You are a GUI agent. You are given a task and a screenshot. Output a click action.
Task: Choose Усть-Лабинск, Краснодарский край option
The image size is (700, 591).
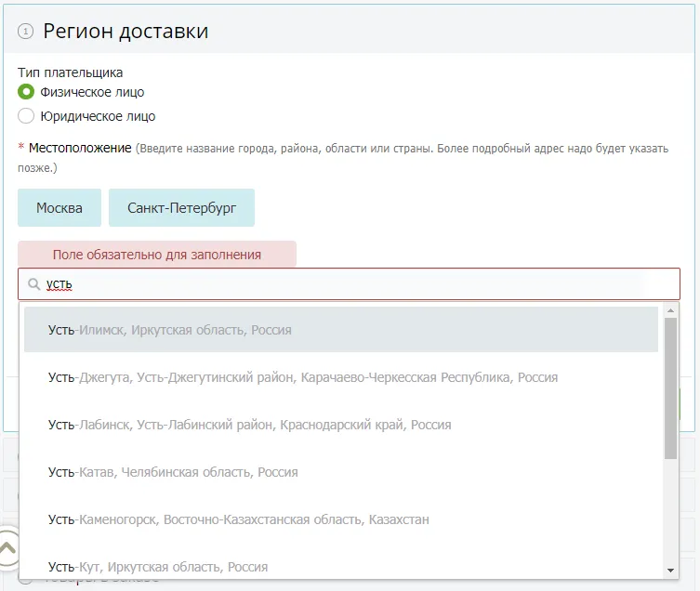pyautogui.click(x=249, y=425)
